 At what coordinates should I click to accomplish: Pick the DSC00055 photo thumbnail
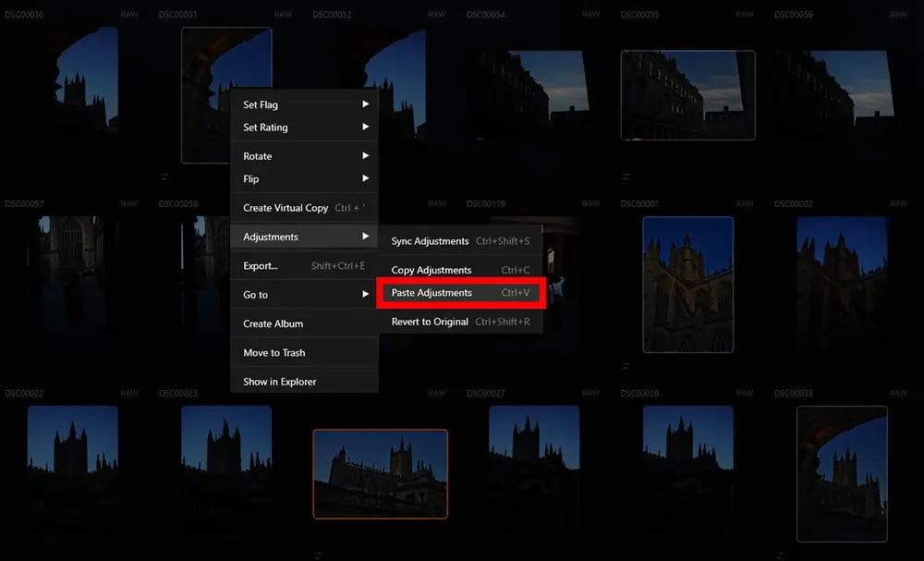[687, 95]
